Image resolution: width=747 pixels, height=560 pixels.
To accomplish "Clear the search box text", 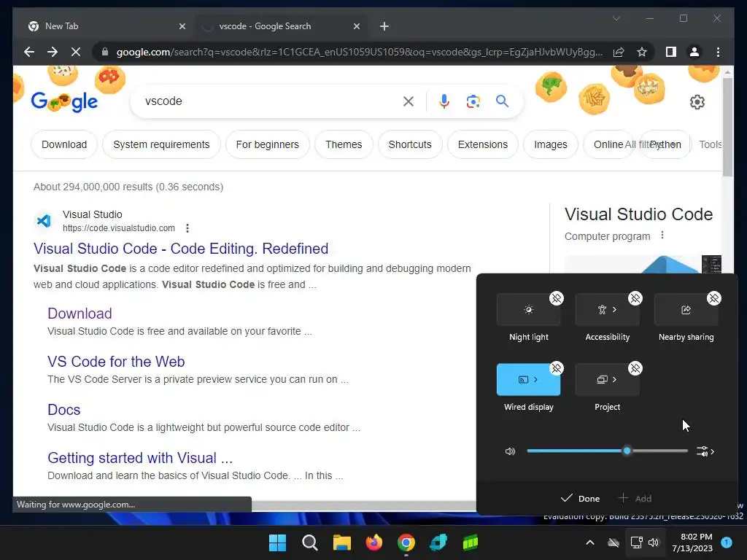I will click(409, 101).
